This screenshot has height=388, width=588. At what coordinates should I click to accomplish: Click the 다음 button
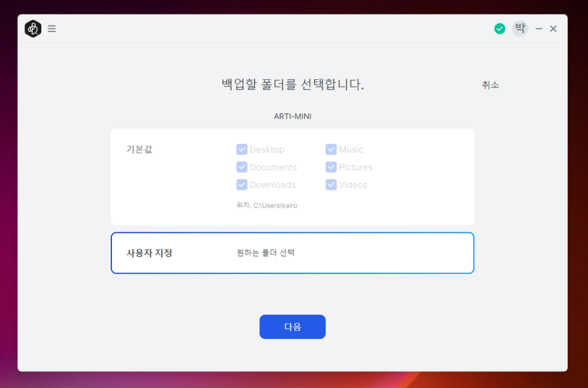tap(293, 327)
